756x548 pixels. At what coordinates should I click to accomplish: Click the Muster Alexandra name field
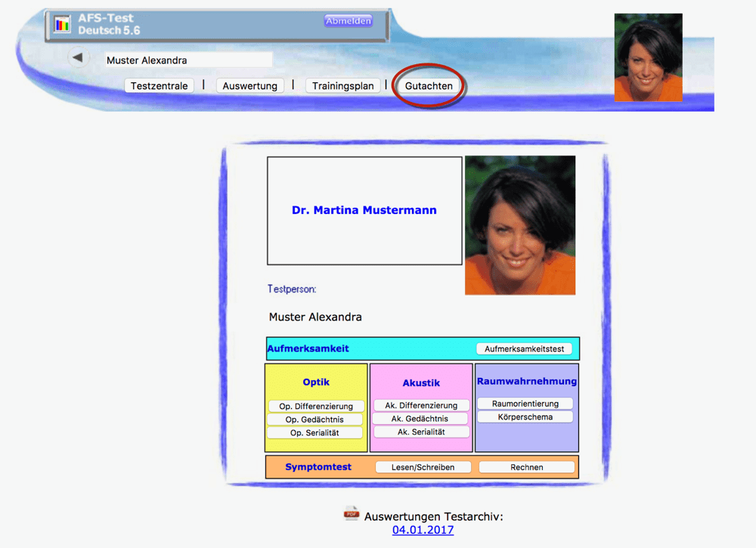tap(188, 60)
